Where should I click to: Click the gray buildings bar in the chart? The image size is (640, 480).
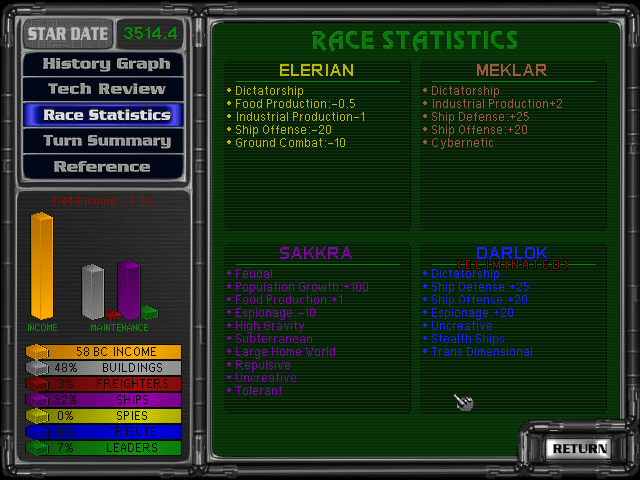(x=93, y=292)
